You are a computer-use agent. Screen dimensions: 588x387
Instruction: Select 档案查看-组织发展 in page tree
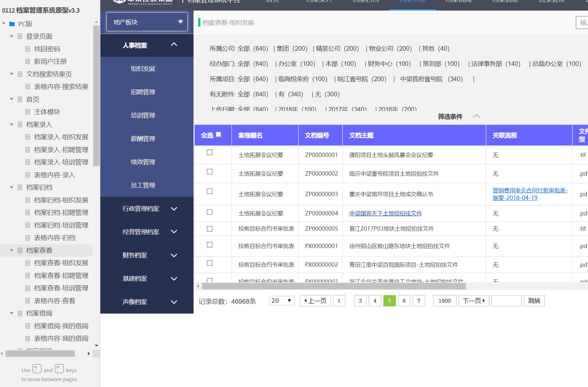coord(61,263)
